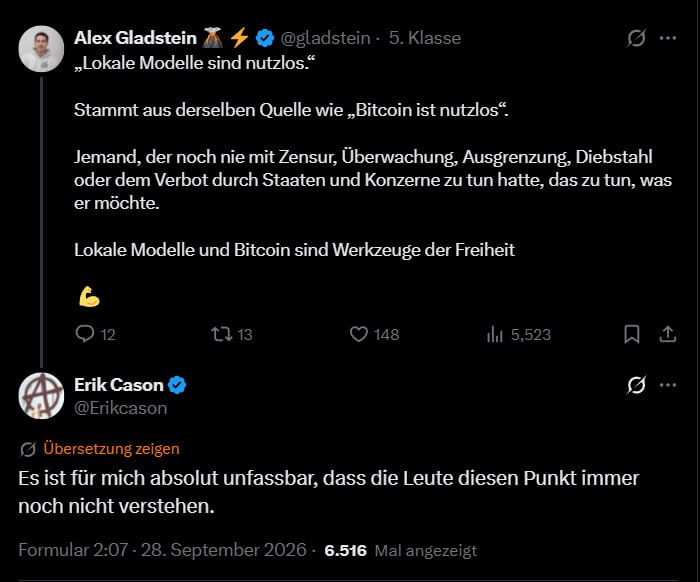
Task: Like the tweet with 148 likes
Action: point(358,334)
